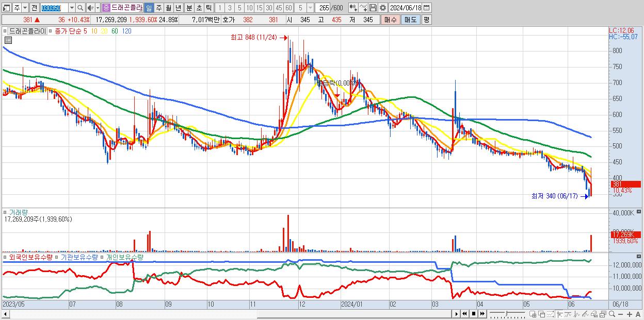Click the multi-line trend icon

coord(586,314)
